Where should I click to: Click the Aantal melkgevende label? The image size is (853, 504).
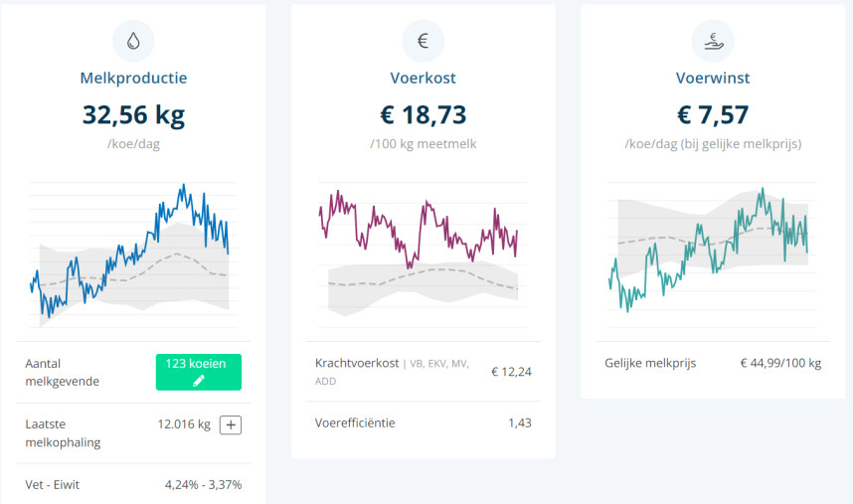point(63,372)
